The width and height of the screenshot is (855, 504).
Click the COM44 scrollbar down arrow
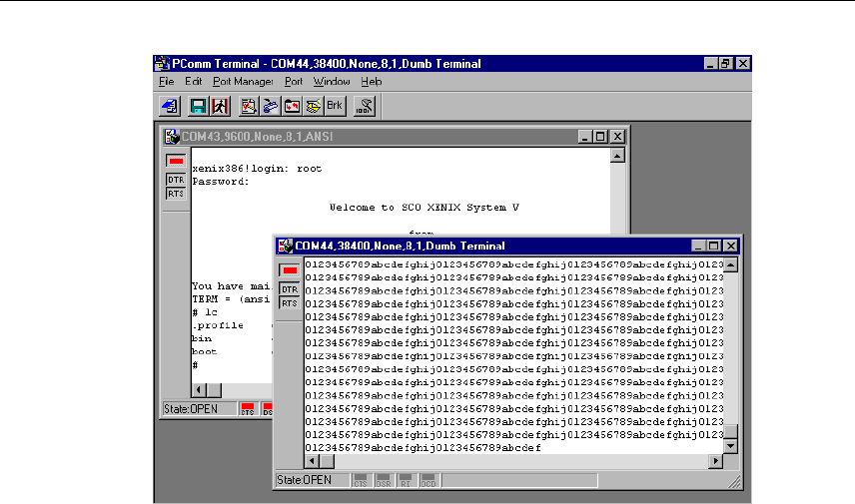(730, 446)
